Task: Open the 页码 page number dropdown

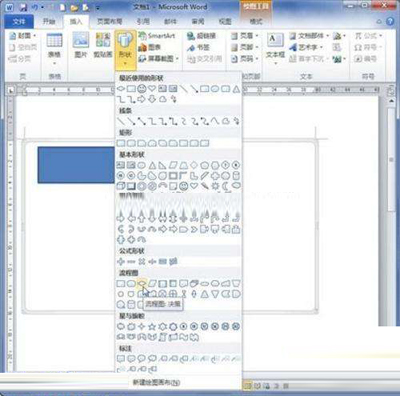Action: coord(245,59)
